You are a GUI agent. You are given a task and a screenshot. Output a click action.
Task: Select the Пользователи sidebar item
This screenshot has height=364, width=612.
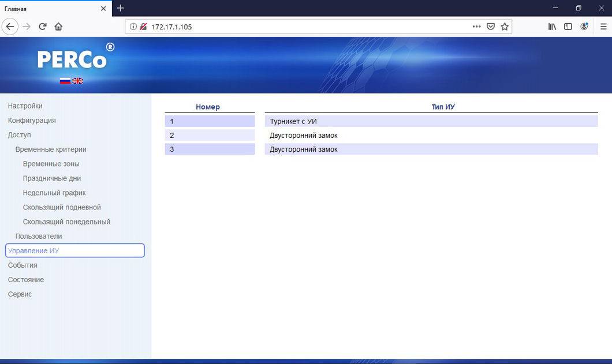pyautogui.click(x=39, y=237)
